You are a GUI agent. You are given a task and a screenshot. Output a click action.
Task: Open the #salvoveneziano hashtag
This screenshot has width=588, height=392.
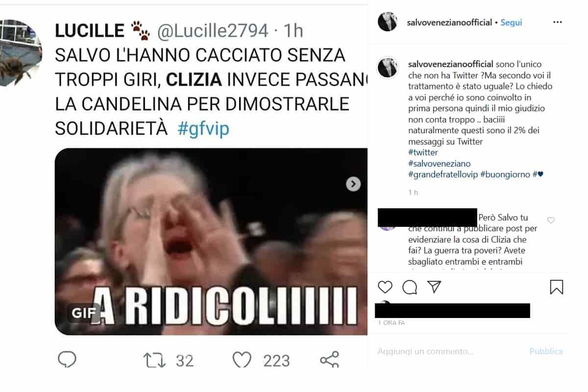(439, 164)
